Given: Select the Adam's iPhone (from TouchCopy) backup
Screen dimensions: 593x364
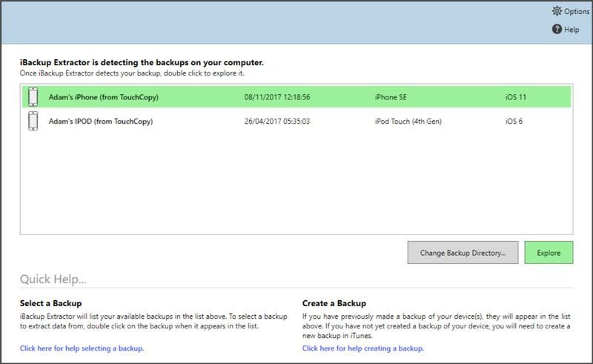Looking at the screenshot, I should [103, 97].
